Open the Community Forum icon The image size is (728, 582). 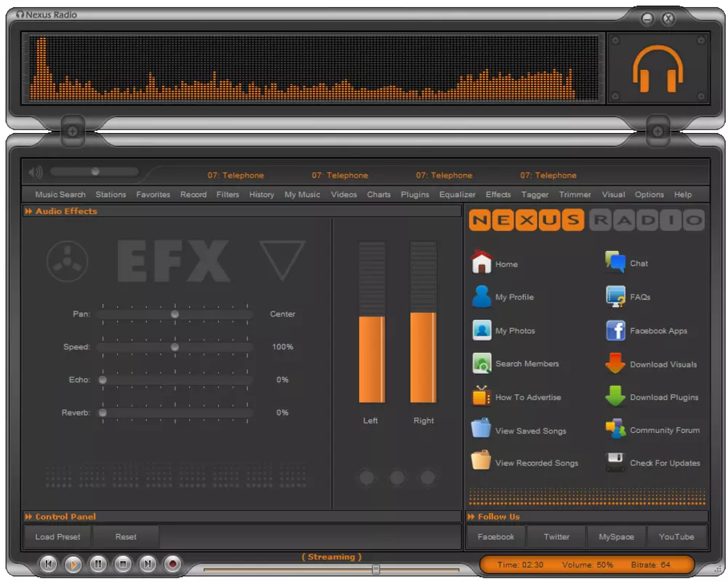[x=616, y=429]
